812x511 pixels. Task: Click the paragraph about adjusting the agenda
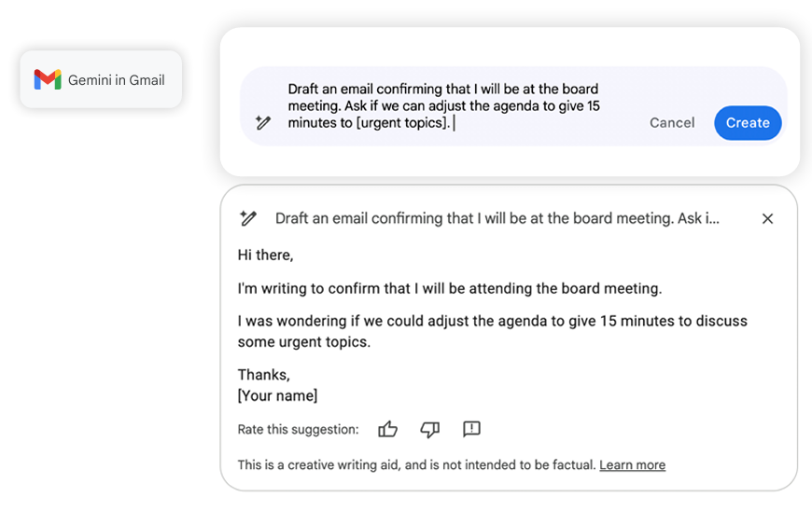click(492, 331)
